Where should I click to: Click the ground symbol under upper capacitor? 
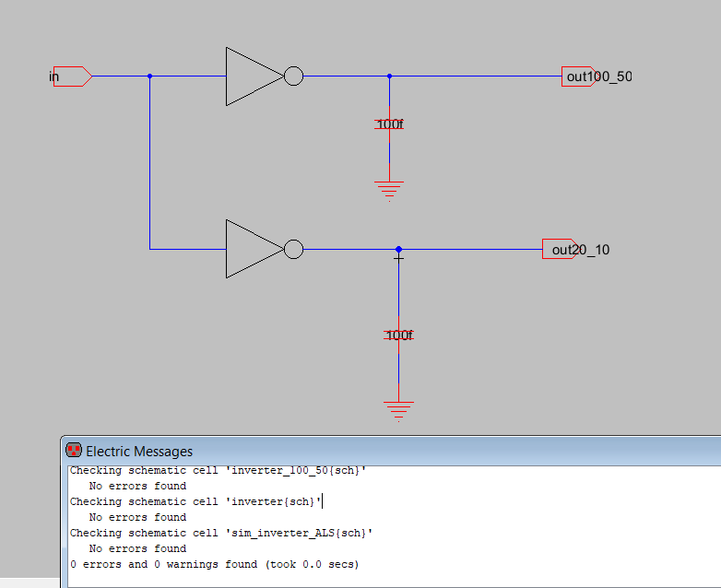tap(389, 191)
